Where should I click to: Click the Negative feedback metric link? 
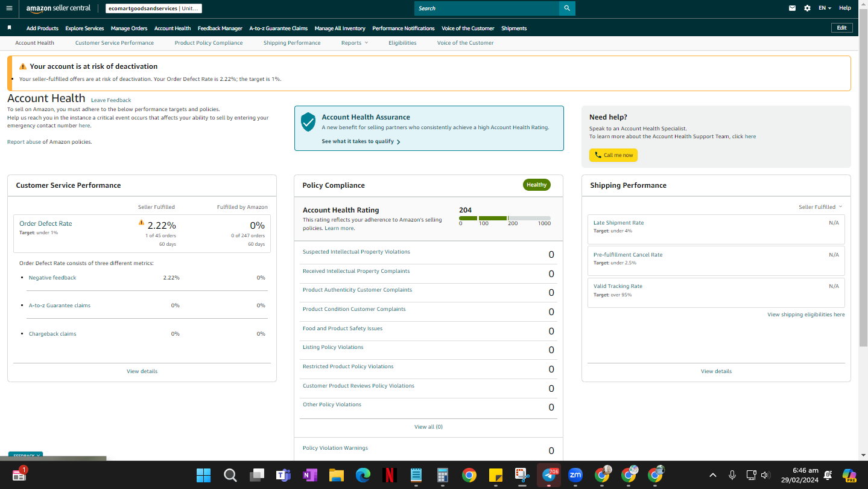point(52,278)
